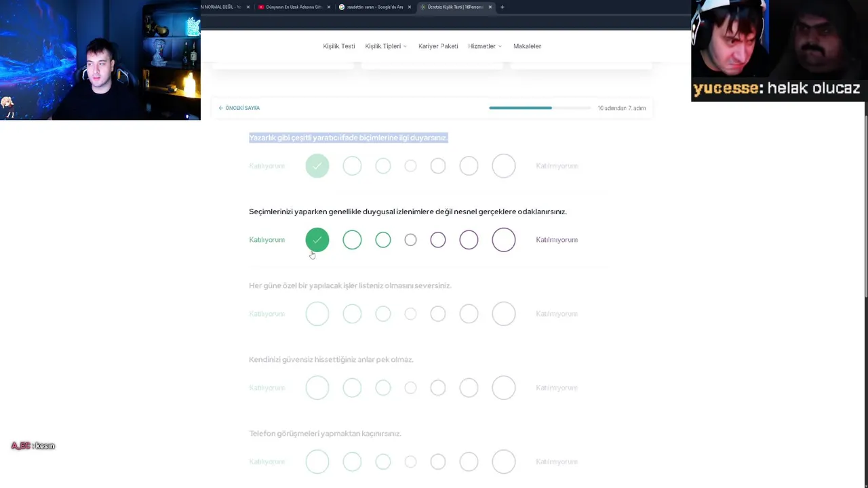
Task: Expand the Hizmetler dropdown menu
Action: tap(485, 46)
